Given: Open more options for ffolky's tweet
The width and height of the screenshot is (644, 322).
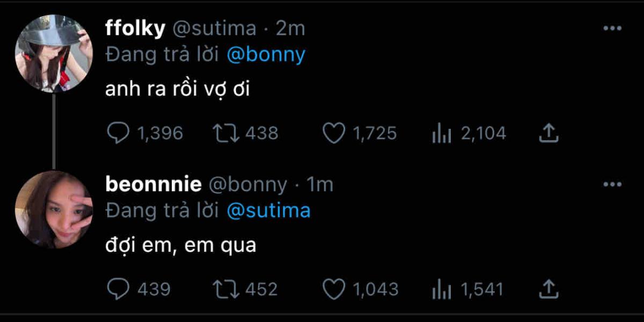Looking at the screenshot, I should pyautogui.click(x=612, y=28).
